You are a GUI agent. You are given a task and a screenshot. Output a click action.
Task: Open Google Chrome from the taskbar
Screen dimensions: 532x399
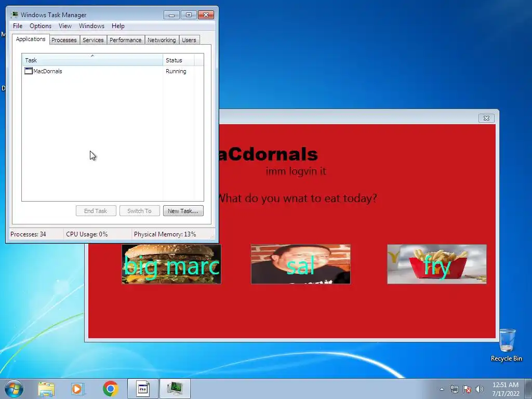coord(110,389)
